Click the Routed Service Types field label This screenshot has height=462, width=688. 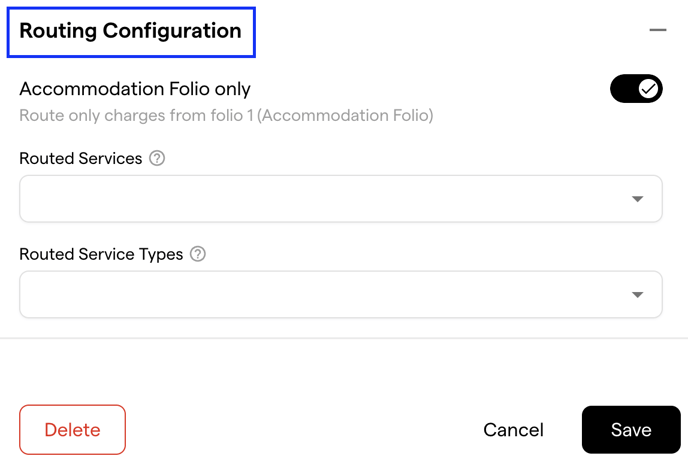click(x=101, y=254)
